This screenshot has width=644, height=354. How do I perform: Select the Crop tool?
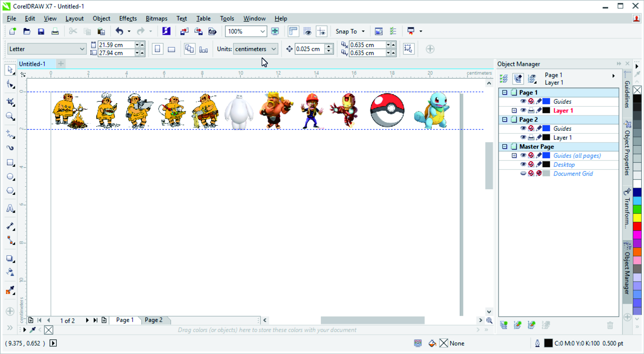[x=10, y=102]
